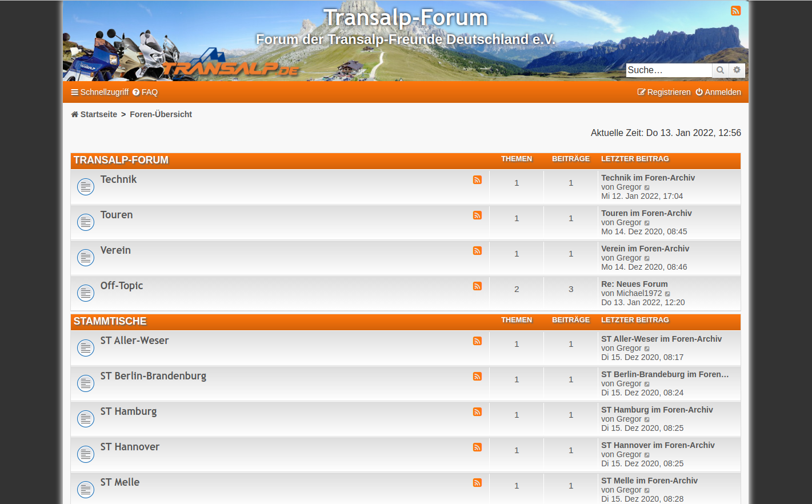This screenshot has height=504, width=812.
Task: Open the FAQ page
Action: pyautogui.click(x=145, y=92)
